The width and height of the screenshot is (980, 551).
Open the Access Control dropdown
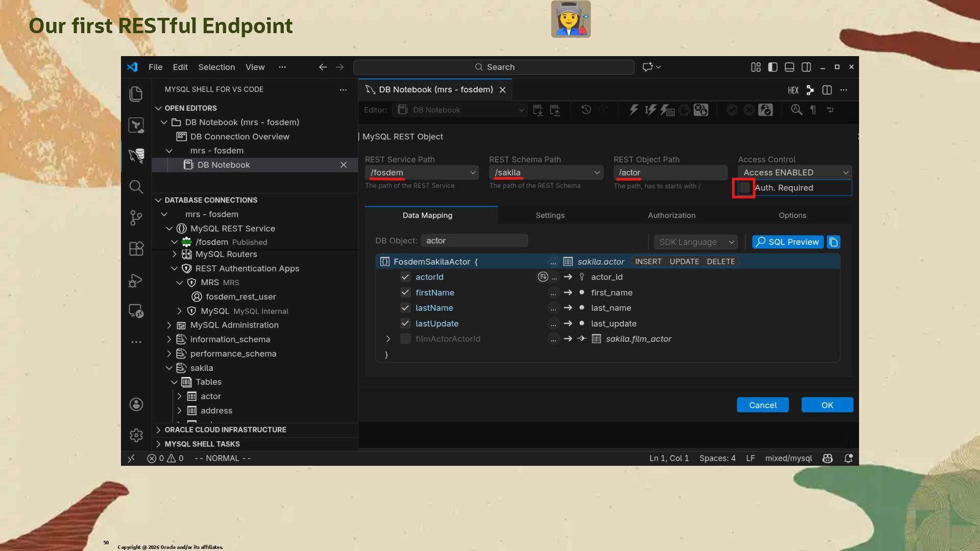click(x=794, y=172)
